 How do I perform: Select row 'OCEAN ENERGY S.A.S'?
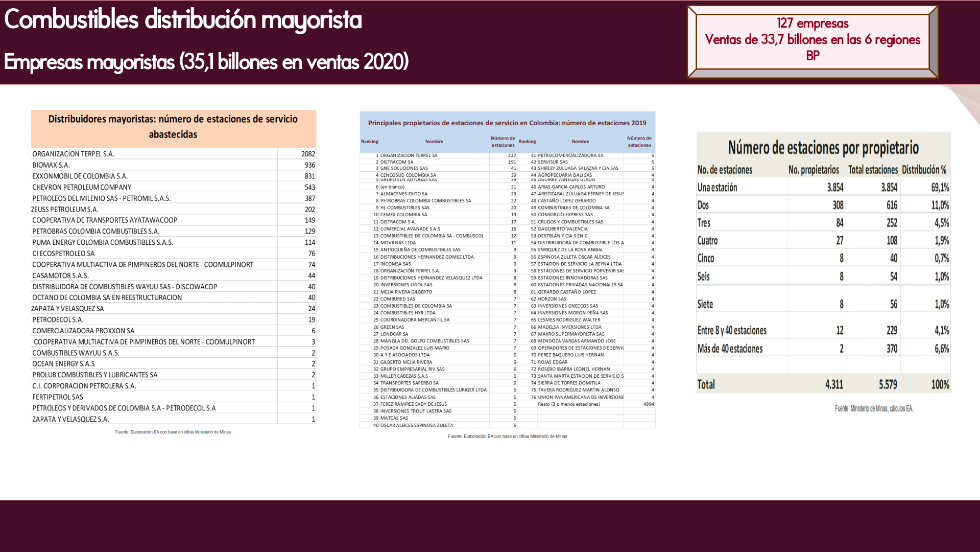pos(174,364)
